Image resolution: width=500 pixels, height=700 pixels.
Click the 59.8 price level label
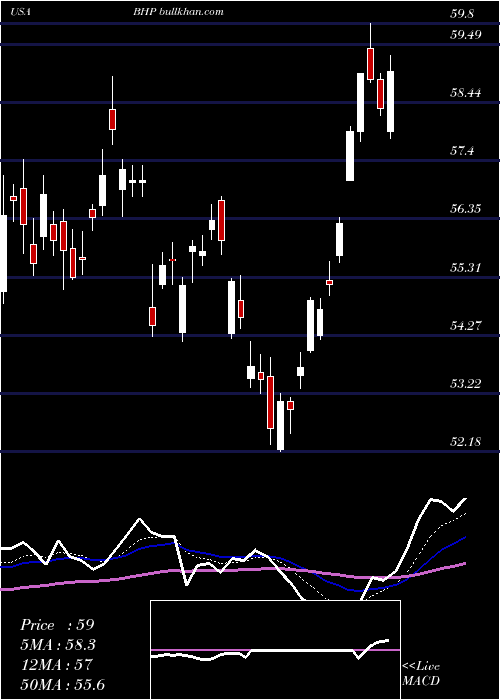coord(463,14)
